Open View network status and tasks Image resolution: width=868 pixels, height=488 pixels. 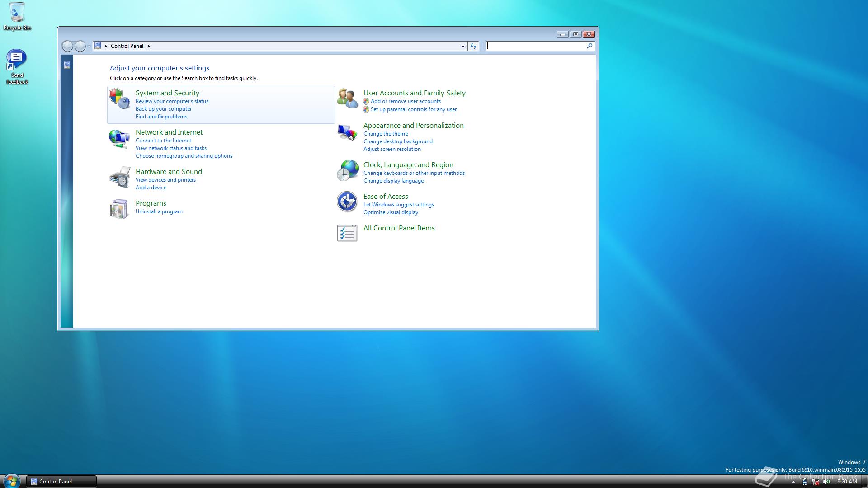click(171, 148)
